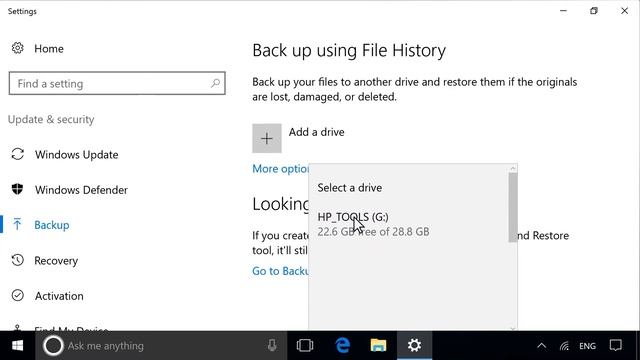Restore down the Settings window

click(x=594, y=11)
